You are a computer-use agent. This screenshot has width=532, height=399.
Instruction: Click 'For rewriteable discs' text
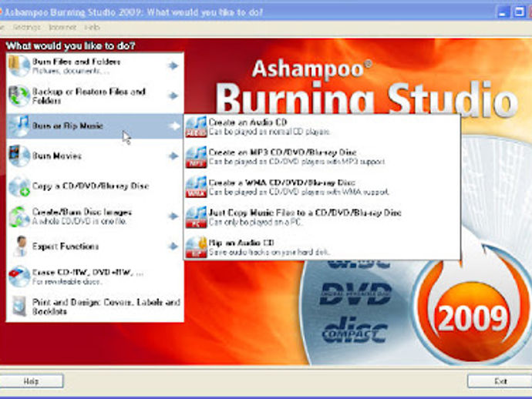(x=67, y=282)
